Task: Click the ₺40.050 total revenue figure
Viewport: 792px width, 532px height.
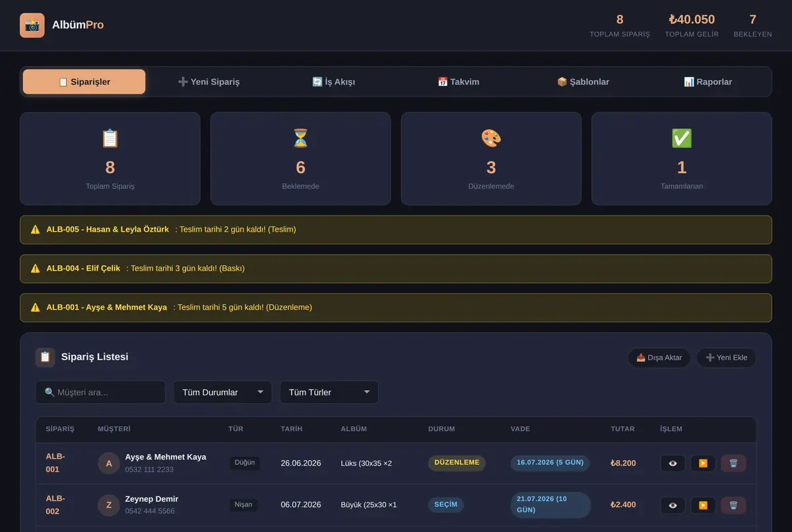Action: (x=692, y=20)
